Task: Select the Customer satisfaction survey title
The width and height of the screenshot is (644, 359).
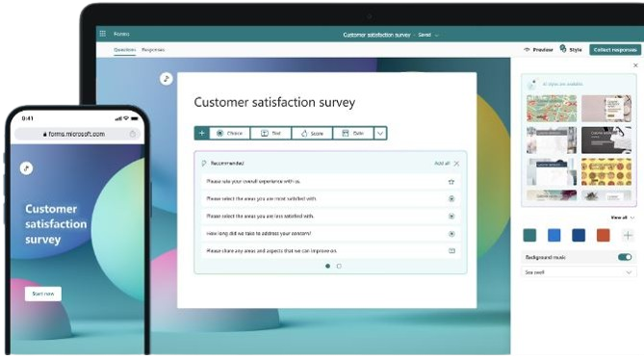Action: (x=274, y=102)
